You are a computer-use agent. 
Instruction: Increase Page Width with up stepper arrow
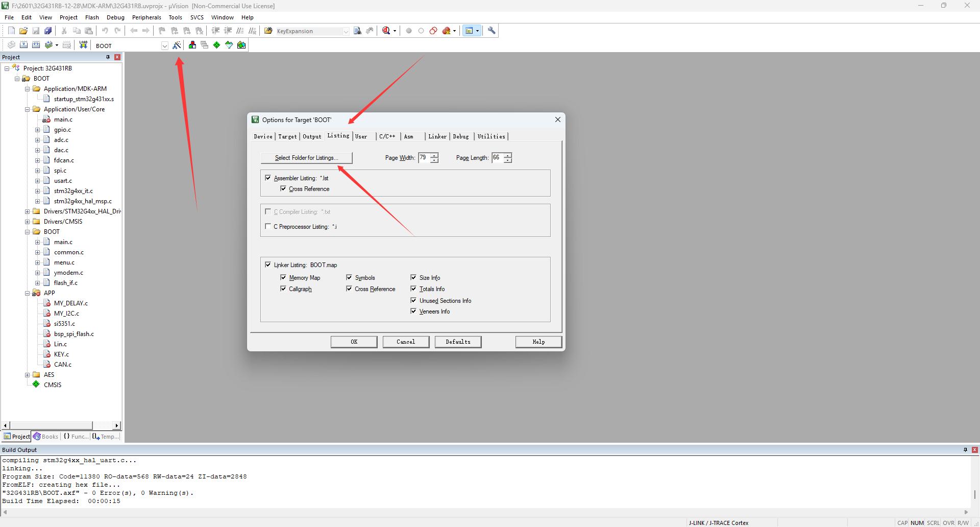click(x=434, y=155)
